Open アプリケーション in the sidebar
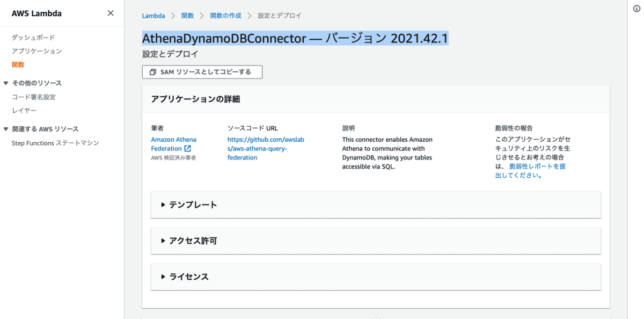 tap(36, 51)
